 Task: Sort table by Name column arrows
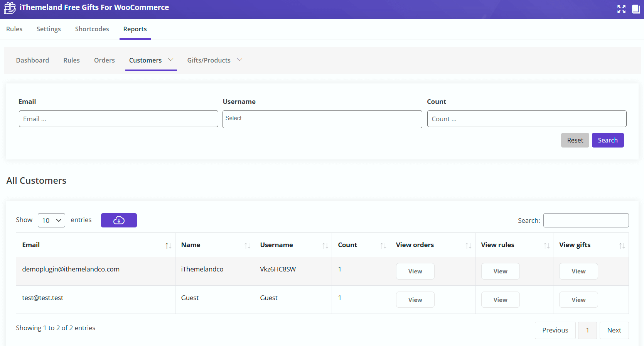(x=247, y=246)
